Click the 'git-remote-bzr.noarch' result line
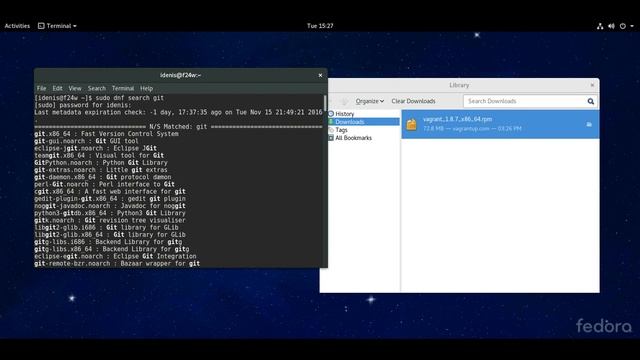 click(117, 264)
